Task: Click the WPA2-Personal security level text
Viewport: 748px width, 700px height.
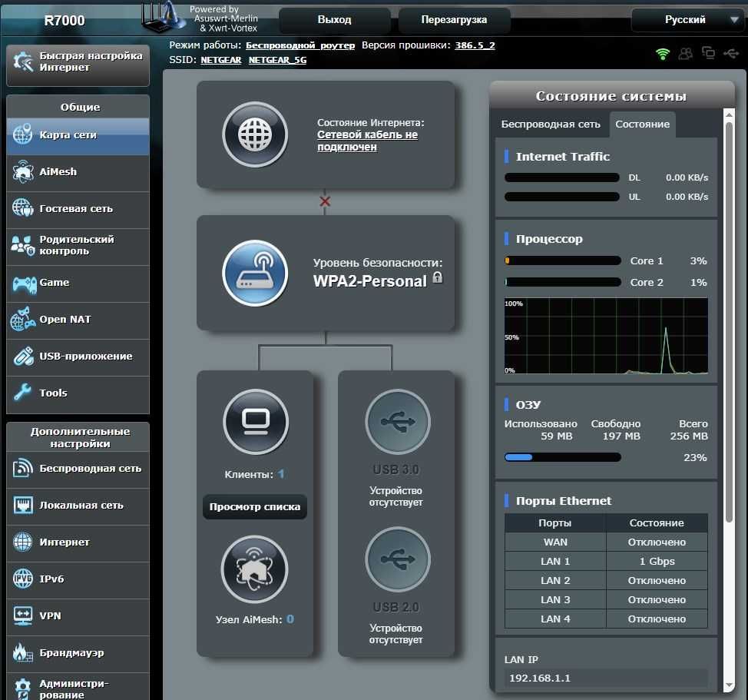Action: pos(369,281)
